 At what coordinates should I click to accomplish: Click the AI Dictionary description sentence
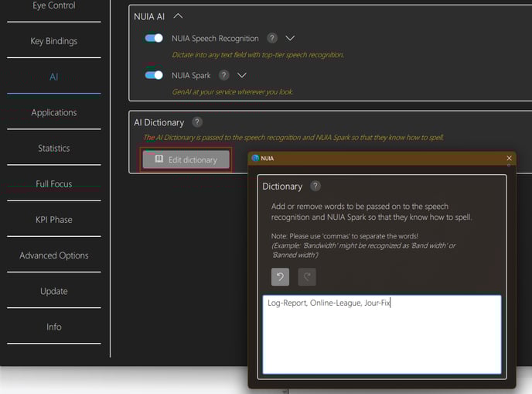coord(294,138)
